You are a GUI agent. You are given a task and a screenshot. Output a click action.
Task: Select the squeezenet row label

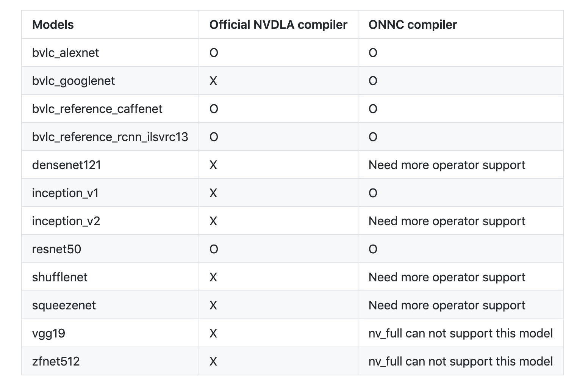point(64,305)
